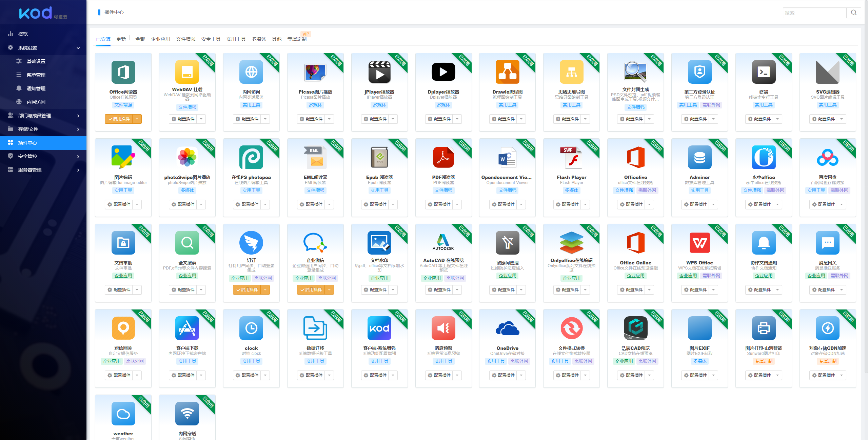Click 配置插件 for 内网访问 plugin
The width and height of the screenshot is (868, 440).
click(247, 119)
